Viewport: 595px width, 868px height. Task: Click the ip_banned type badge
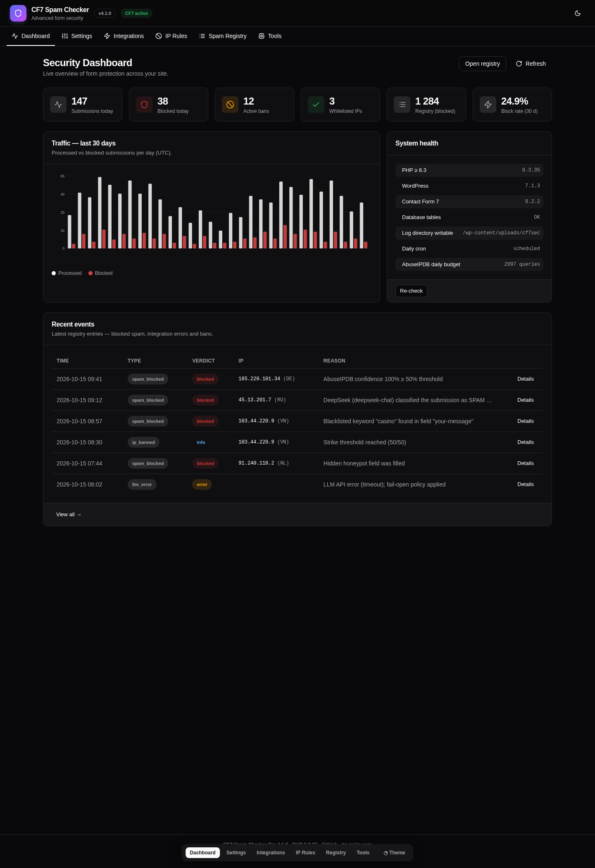[x=143, y=442]
